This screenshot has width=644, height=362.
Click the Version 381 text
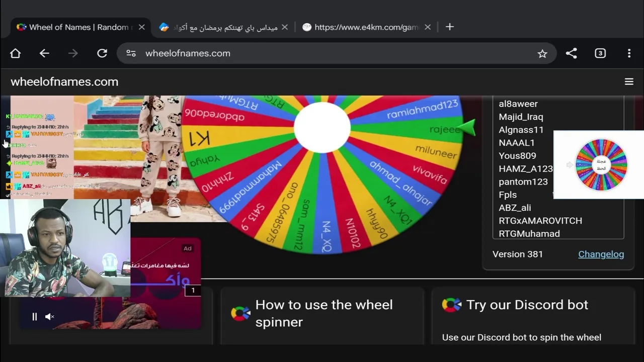[518, 254]
